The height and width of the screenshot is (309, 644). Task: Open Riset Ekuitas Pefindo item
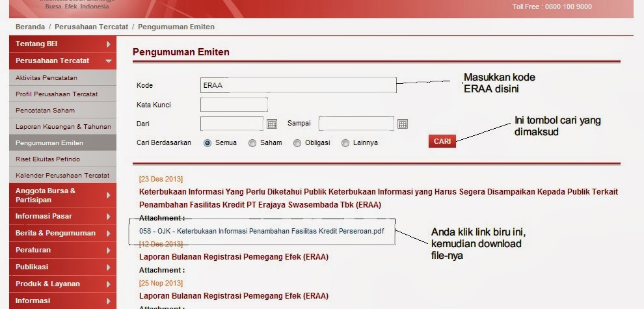pyautogui.click(x=63, y=159)
